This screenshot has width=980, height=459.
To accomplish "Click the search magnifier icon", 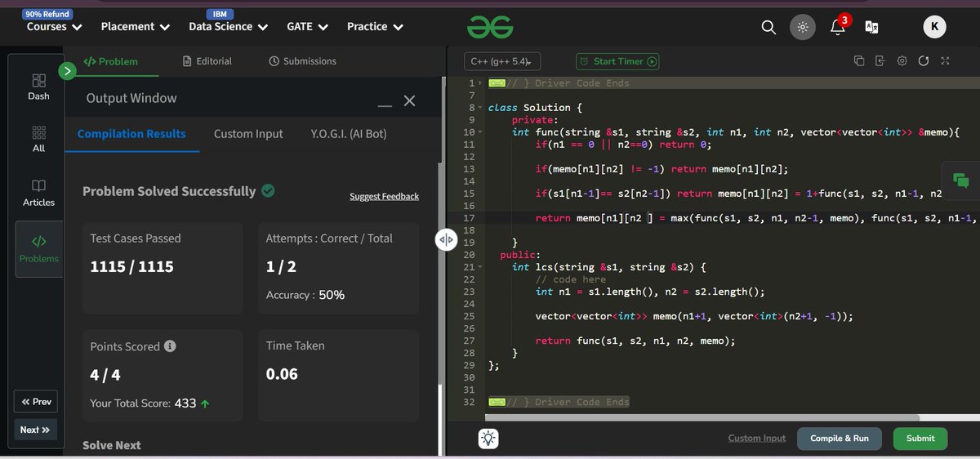I will click(768, 27).
